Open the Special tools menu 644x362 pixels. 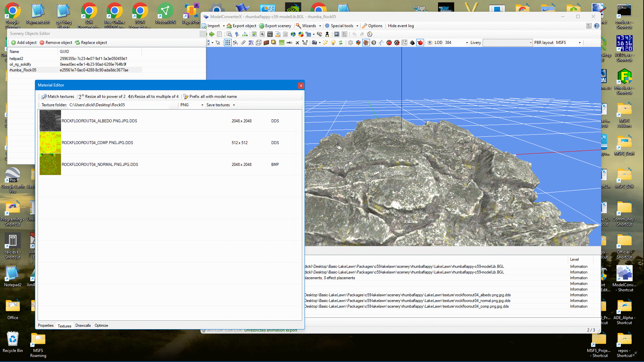[341, 26]
